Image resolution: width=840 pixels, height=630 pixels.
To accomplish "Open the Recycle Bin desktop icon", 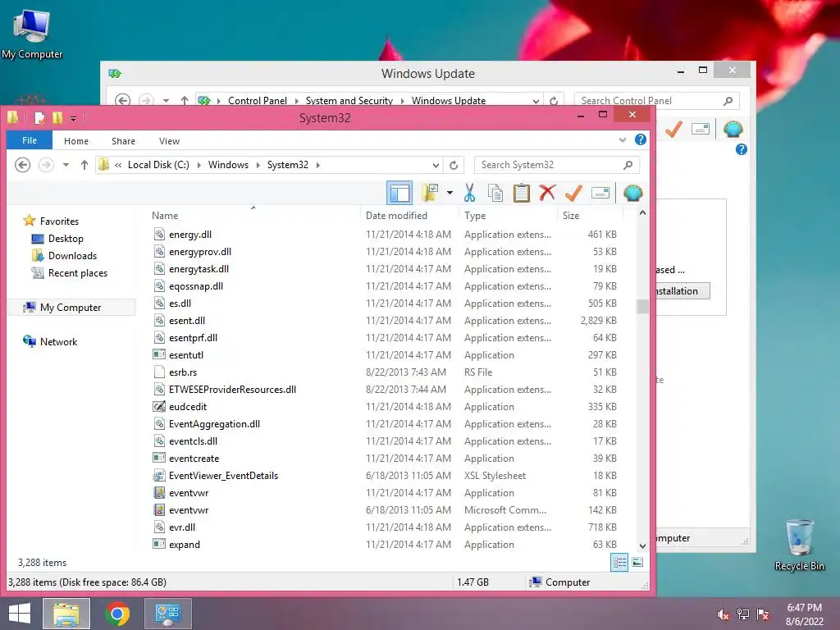I will coord(799,545).
